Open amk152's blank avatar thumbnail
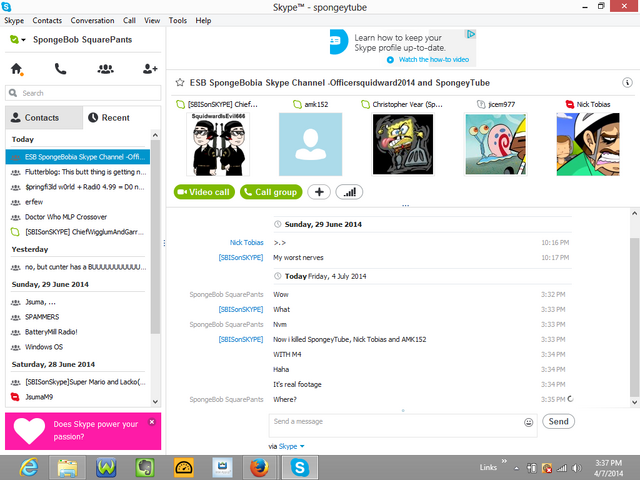The image size is (640, 480). [310, 144]
